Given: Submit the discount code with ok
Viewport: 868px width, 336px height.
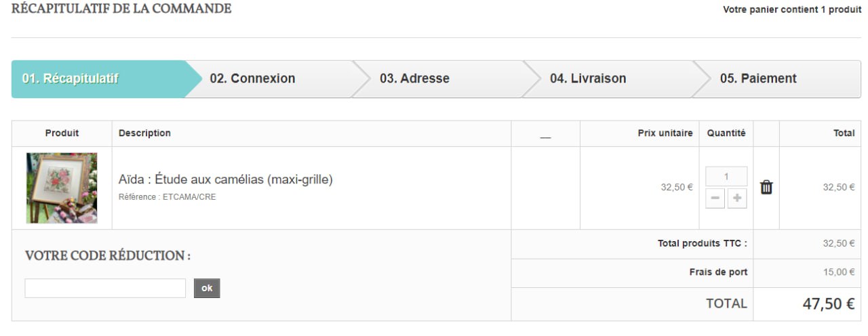Looking at the screenshot, I should point(207,288).
